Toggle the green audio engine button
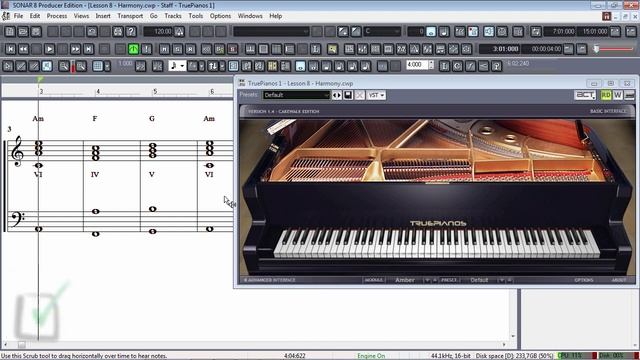This screenshot has width=640, height=360. (133, 49)
